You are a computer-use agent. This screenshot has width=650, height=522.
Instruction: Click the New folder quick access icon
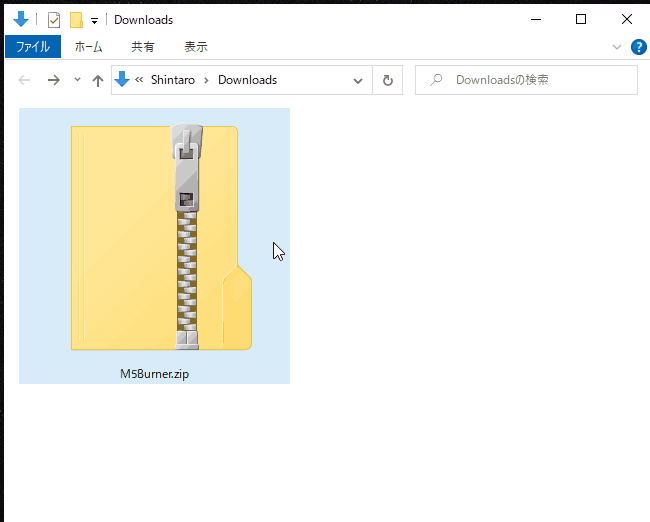coord(76,19)
